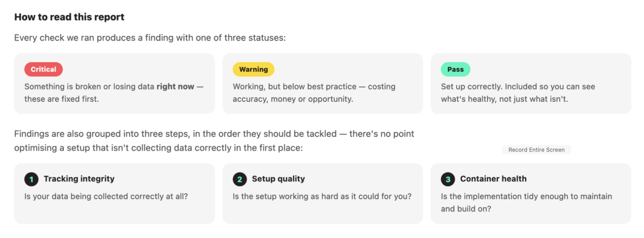Select the step 2 number circle
Image resolution: width=644 pixels, height=238 pixels.
click(240, 179)
